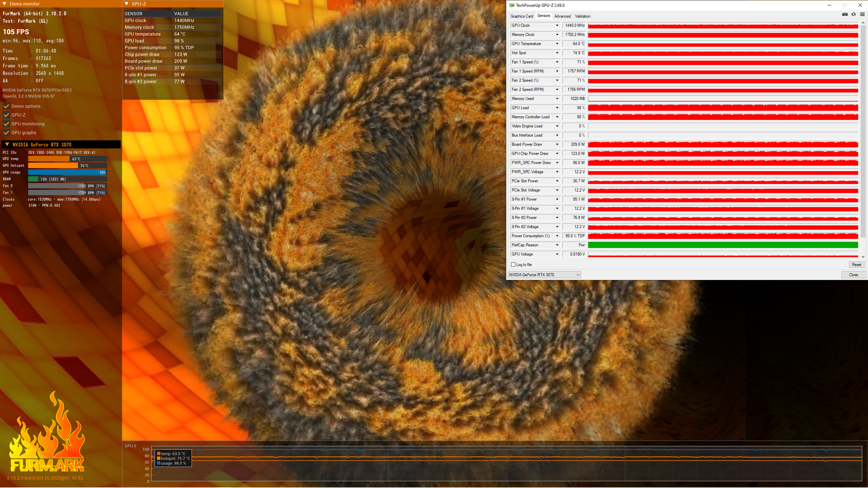Open the GPU Clock sensor dropdown arrow
This screenshot has height=488, width=868.
557,25
